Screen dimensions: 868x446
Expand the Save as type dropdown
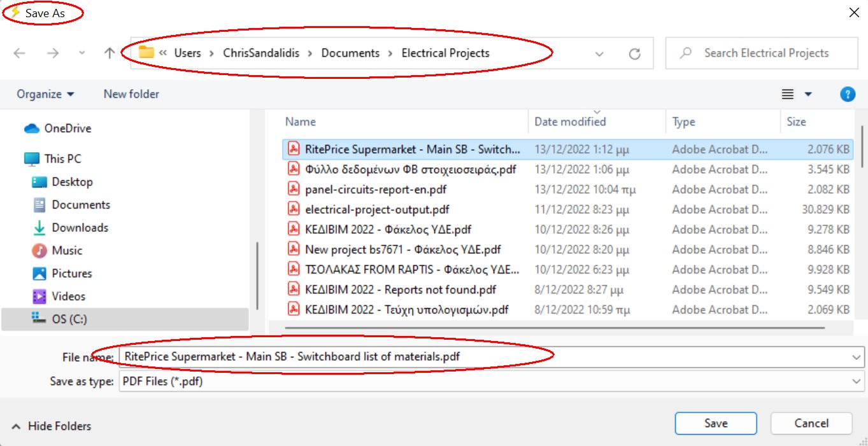point(857,382)
